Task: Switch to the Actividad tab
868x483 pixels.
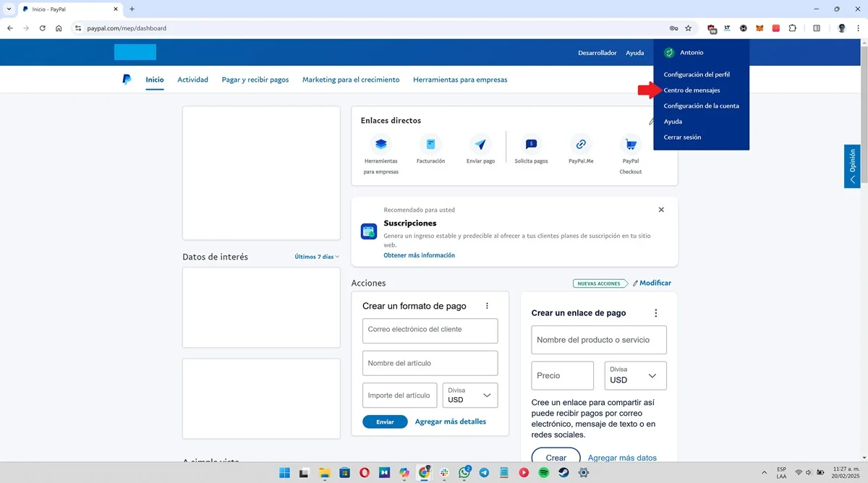Action: click(x=192, y=80)
